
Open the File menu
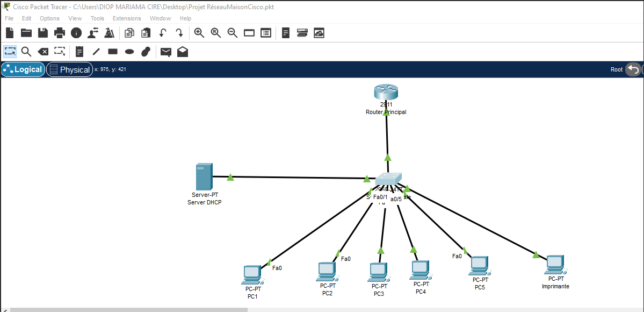click(x=9, y=18)
